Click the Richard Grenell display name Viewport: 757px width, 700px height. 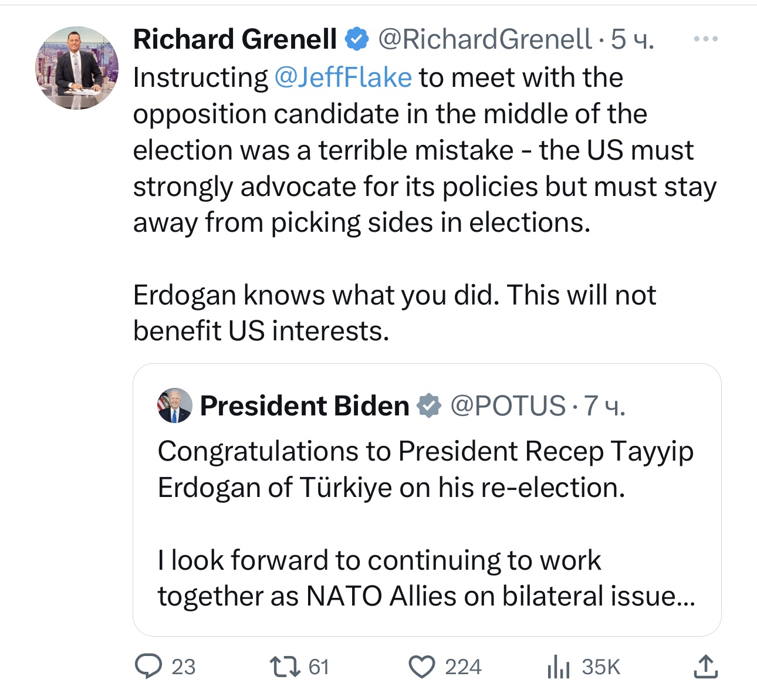click(x=235, y=39)
